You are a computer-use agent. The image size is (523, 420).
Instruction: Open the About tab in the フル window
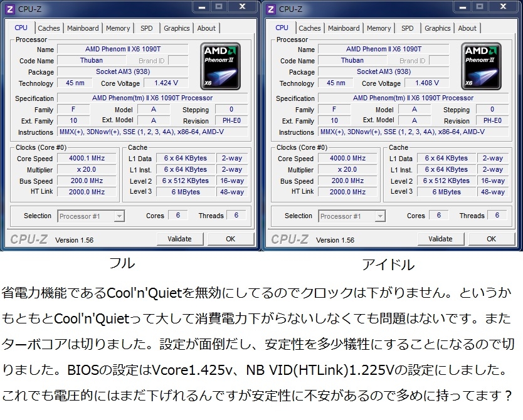pos(206,28)
